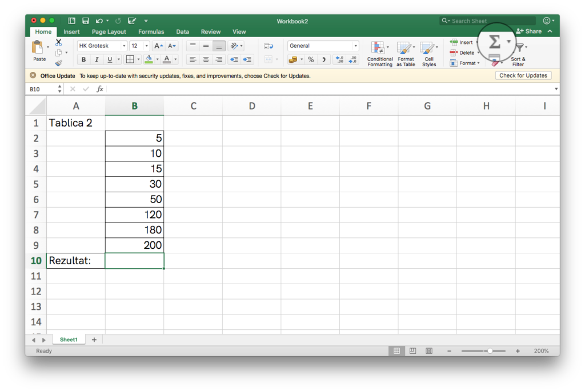Screen dimensions: 585x392
Task: Click the Check for Updates button
Action: (x=523, y=75)
